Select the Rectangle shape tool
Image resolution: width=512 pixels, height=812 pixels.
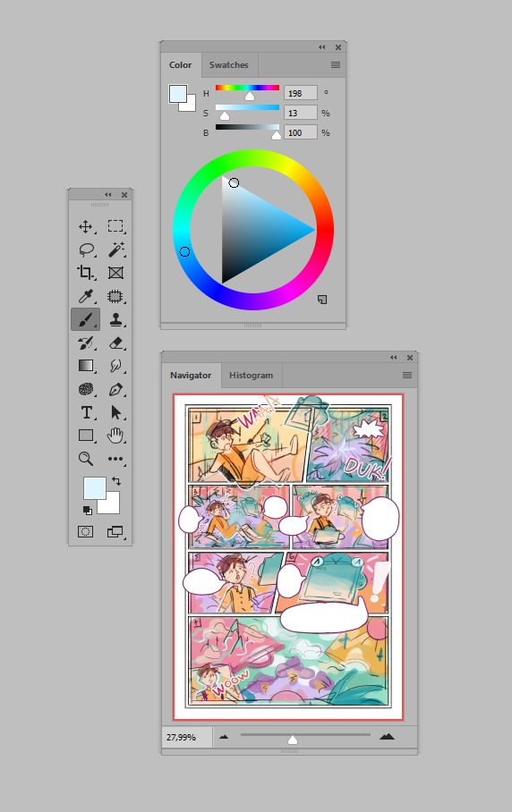[86, 436]
